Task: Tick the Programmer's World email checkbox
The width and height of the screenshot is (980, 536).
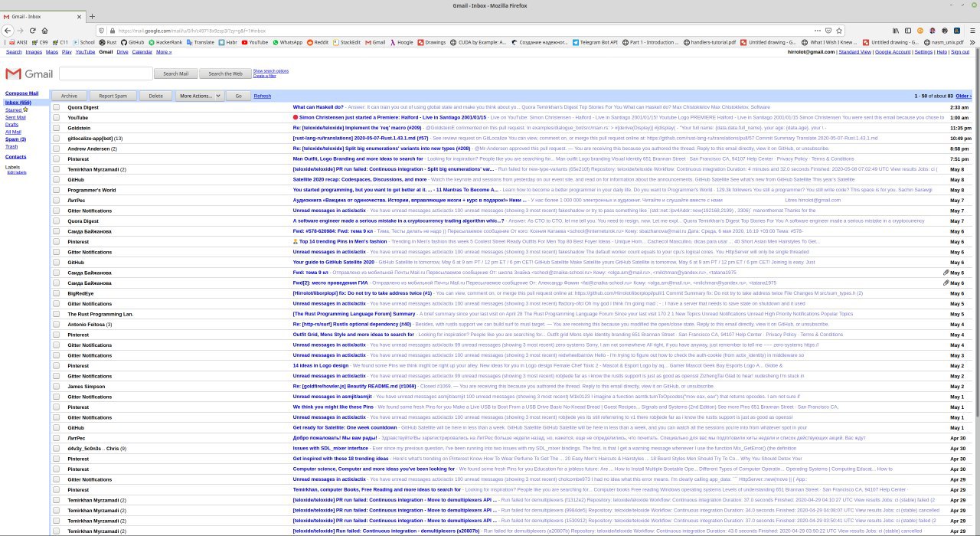Action: click(56, 190)
